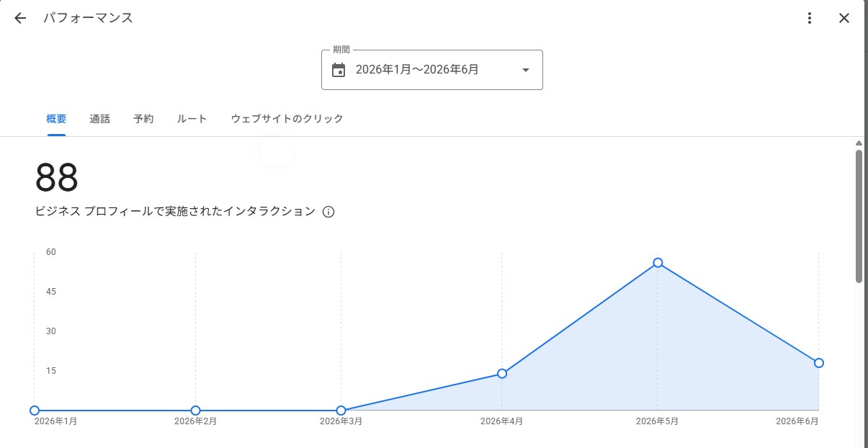Open the 予約 tab
This screenshot has width=868, height=448.
click(143, 119)
